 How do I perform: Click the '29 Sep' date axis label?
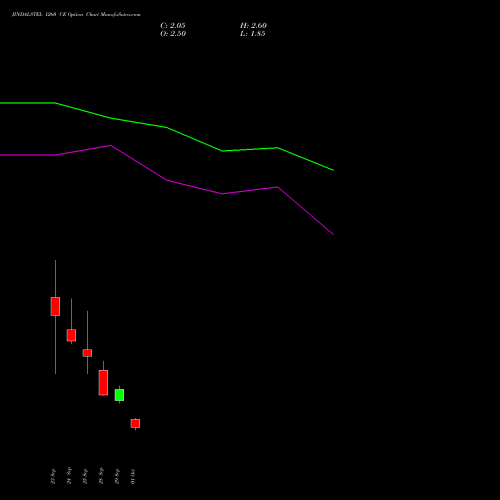(117, 476)
